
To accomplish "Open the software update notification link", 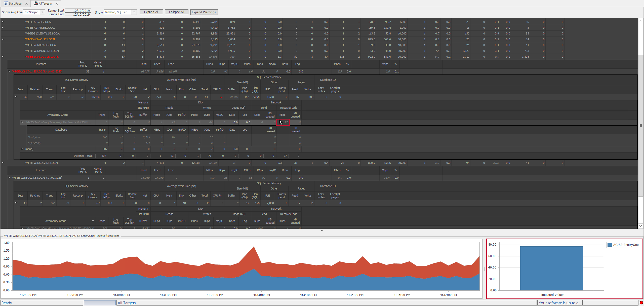I will tap(560, 303).
